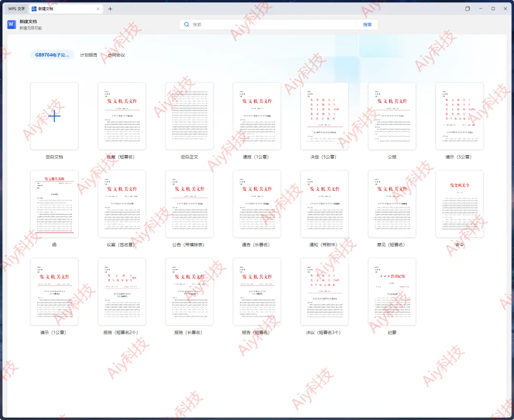The height and width of the screenshot is (420, 514).
Task: Open the 议案（签名章）template
Action: (122, 204)
